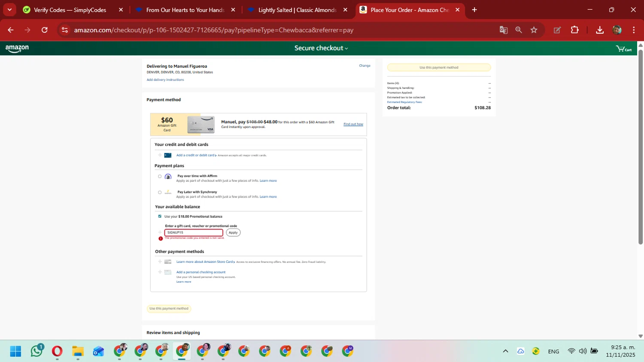Viewport: 644px width, 362px height.
Task: Click the pencil edit toolbar icon
Action: [x=557, y=30]
